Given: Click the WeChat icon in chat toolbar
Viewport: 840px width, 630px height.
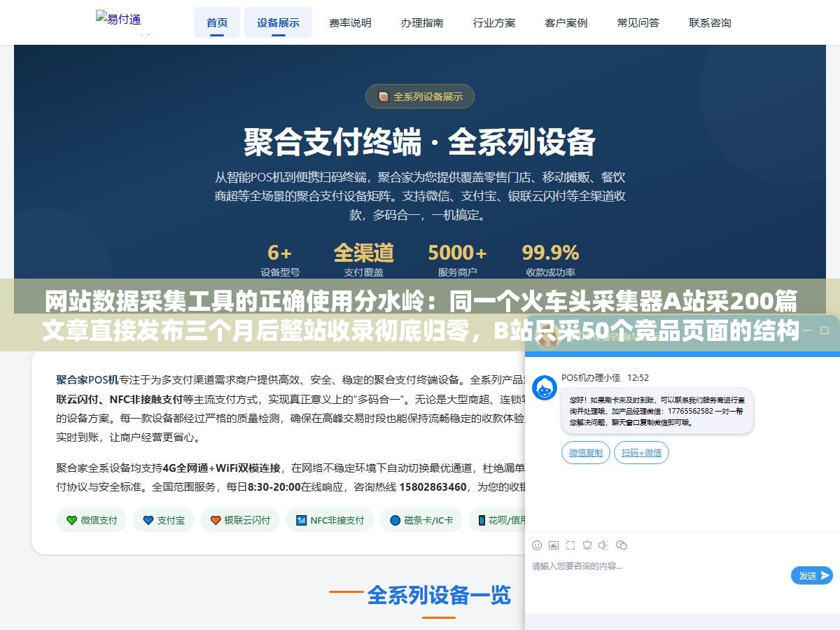Looking at the screenshot, I should click(x=621, y=545).
